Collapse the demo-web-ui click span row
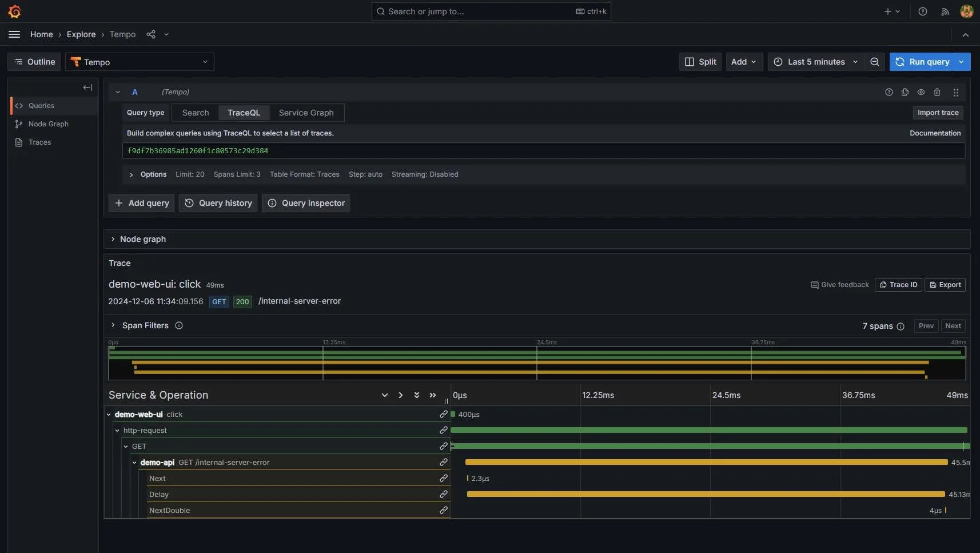This screenshot has width=980, height=553. [109, 415]
